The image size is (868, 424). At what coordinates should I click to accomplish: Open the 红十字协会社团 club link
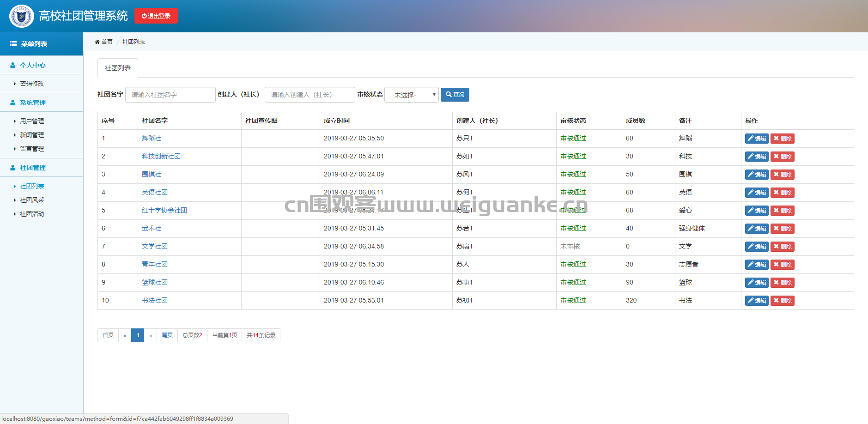click(x=164, y=210)
